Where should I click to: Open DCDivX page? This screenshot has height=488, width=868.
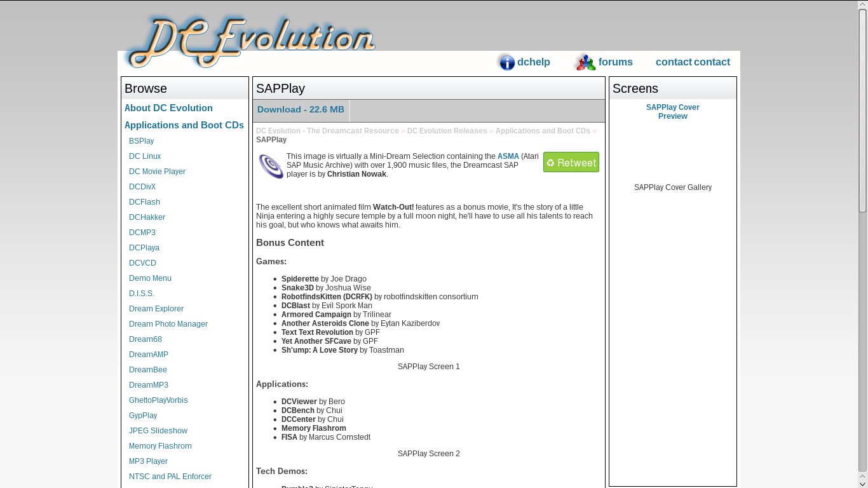(x=142, y=187)
